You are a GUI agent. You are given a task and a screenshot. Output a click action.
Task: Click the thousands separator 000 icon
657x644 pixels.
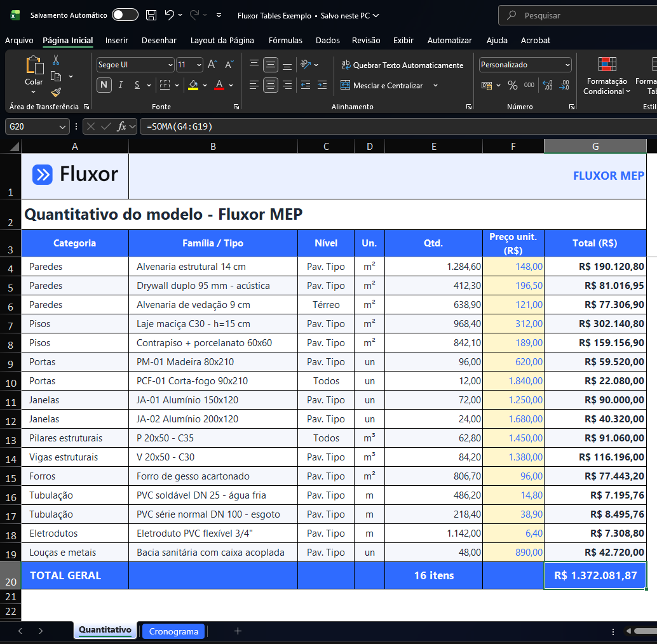(529, 85)
